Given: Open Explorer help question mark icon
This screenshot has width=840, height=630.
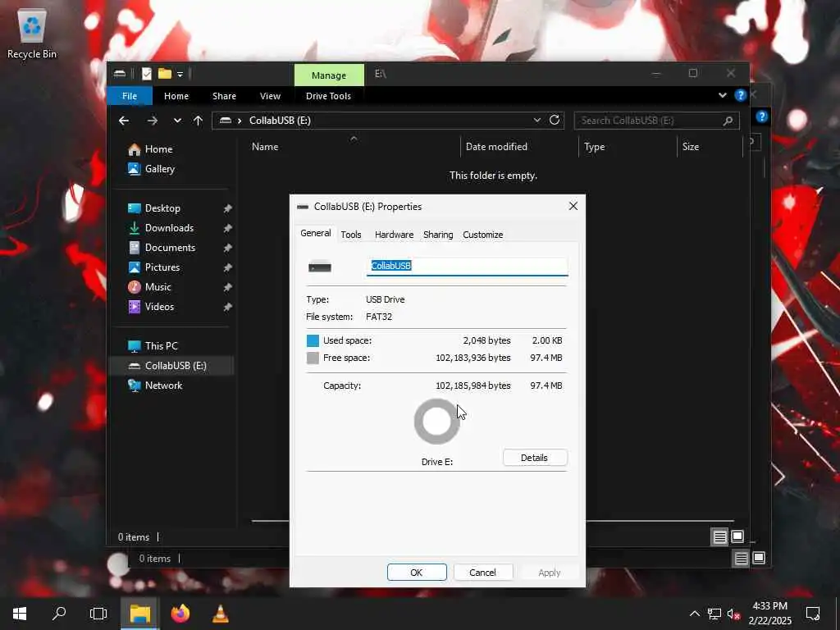Looking at the screenshot, I should (x=741, y=95).
